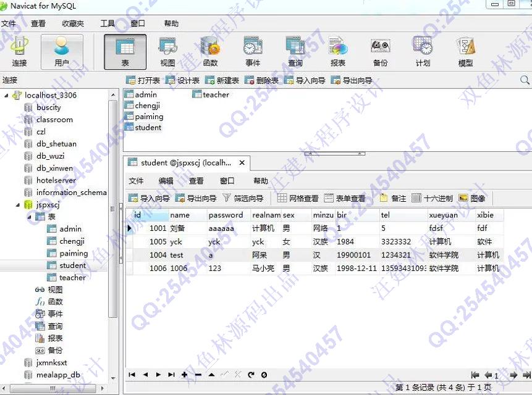Go to the next page arrow
This screenshot has height=395, width=532.
click(x=513, y=375)
